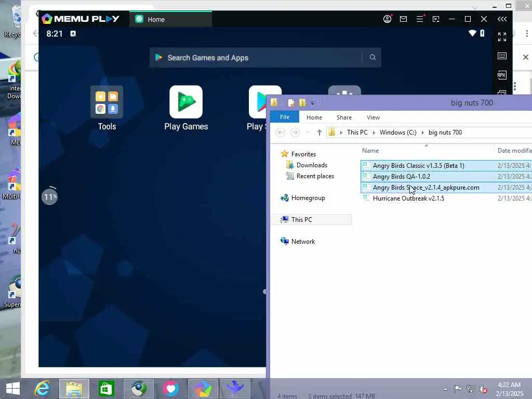Expand the arrow after Windows (C:) breadcrumb
The width and height of the screenshot is (532, 399).
tap(423, 132)
